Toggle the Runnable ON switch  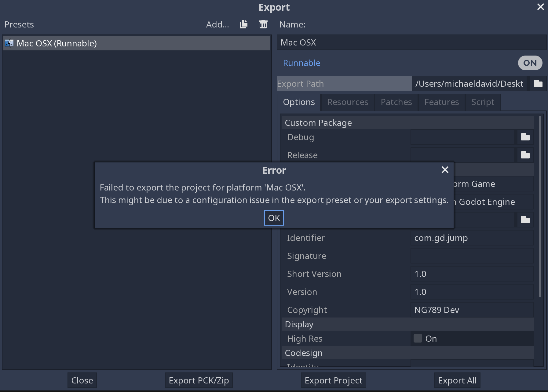point(530,63)
